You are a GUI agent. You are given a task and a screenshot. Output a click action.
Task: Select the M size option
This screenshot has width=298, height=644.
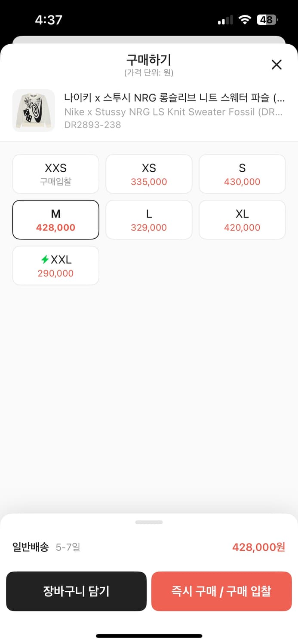(56, 220)
